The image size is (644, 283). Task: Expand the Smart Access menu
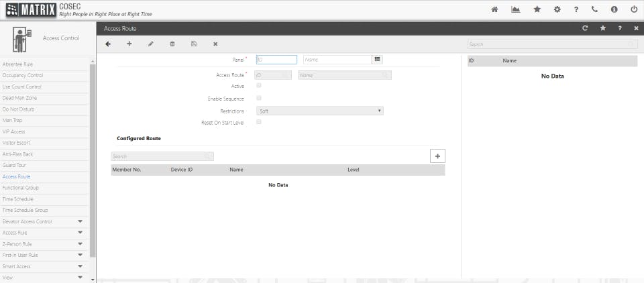coord(80,266)
